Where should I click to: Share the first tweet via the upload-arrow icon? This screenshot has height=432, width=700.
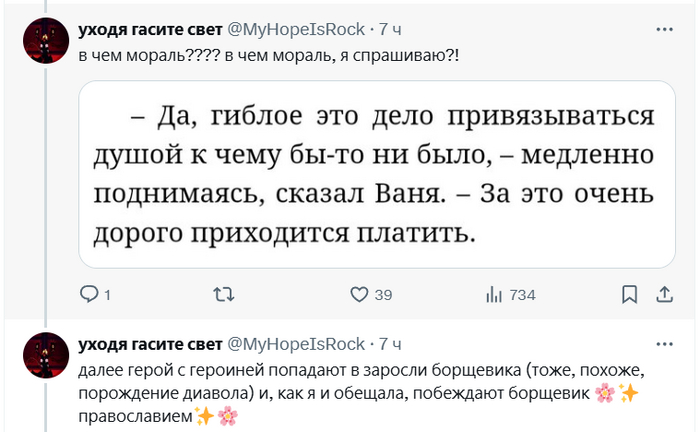coord(664,294)
